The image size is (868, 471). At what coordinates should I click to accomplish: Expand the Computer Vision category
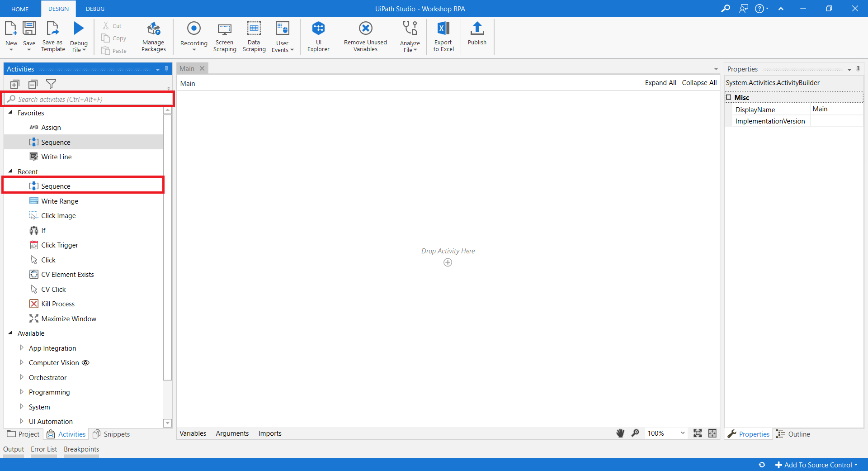[x=21, y=363]
